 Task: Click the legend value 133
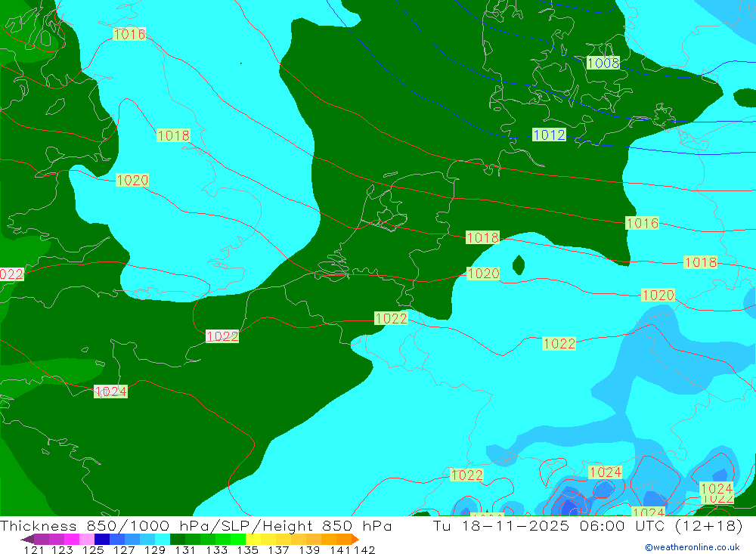(216, 549)
